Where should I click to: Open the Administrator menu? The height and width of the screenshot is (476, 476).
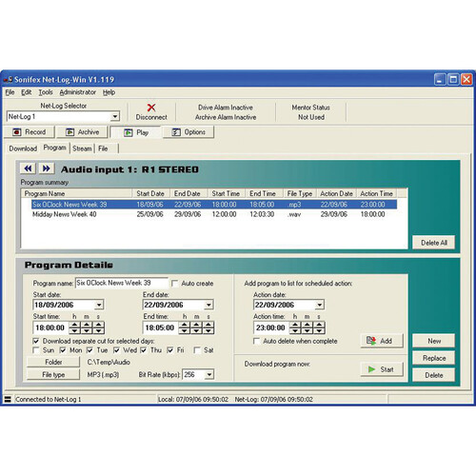coord(78,92)
